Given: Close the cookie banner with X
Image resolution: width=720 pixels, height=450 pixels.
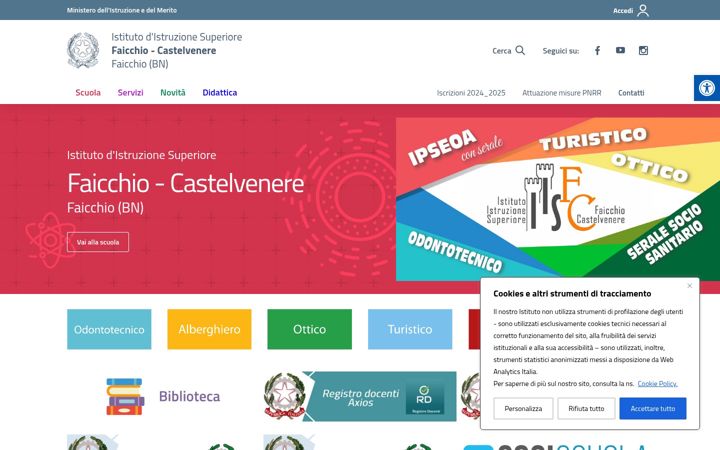Looking at the screenshot, I should coord(689,286).
